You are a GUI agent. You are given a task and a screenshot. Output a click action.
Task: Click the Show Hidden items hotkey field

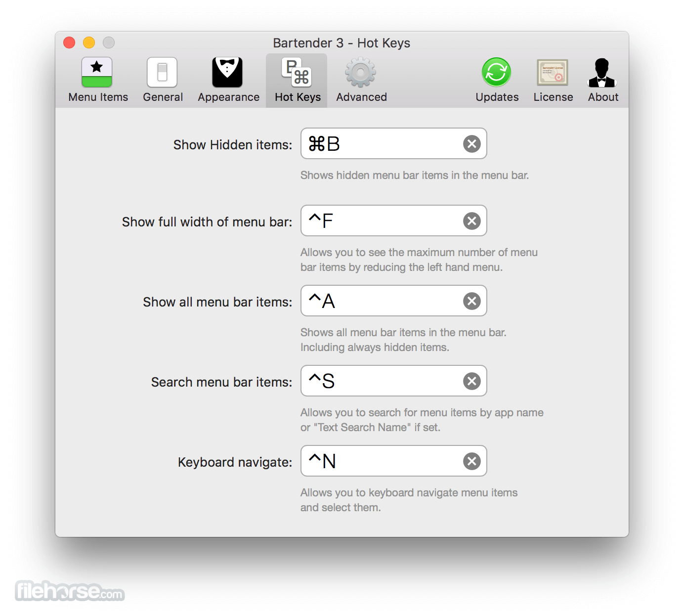point(394,144)
